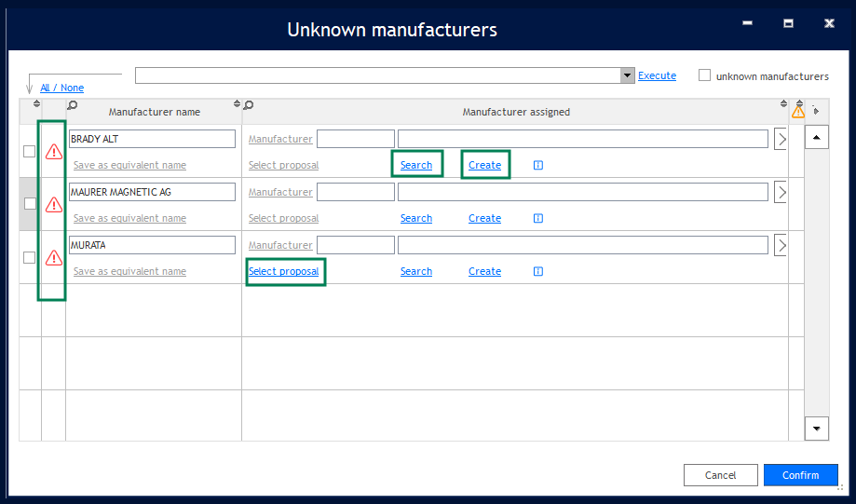The height and width of the screenshot is (504, 856).
Task: Click the sort arrows in Manufacturer name header
Action: click(x=237, y=105)
